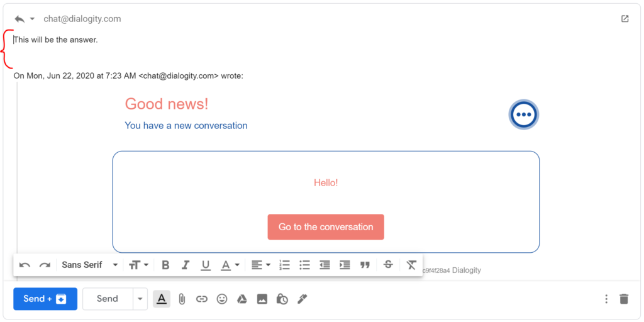This screenshot has width=644, height=322.
Task: Toggle confidential mode
Action: 282,299
